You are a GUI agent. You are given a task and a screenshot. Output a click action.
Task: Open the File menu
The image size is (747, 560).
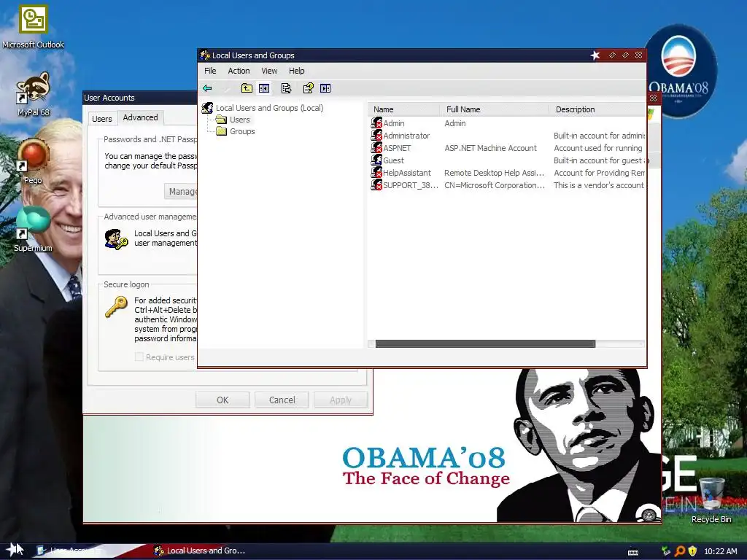(x=210, y=71)
